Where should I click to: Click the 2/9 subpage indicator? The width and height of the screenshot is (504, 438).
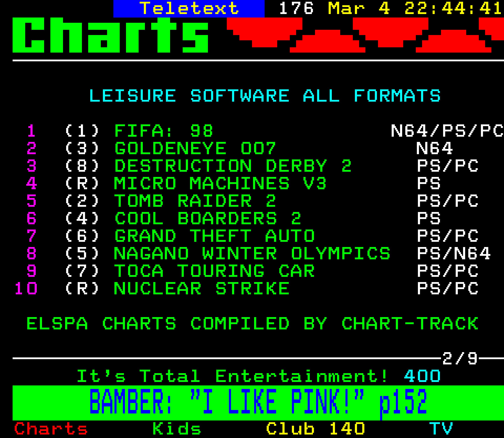[460, 358]
